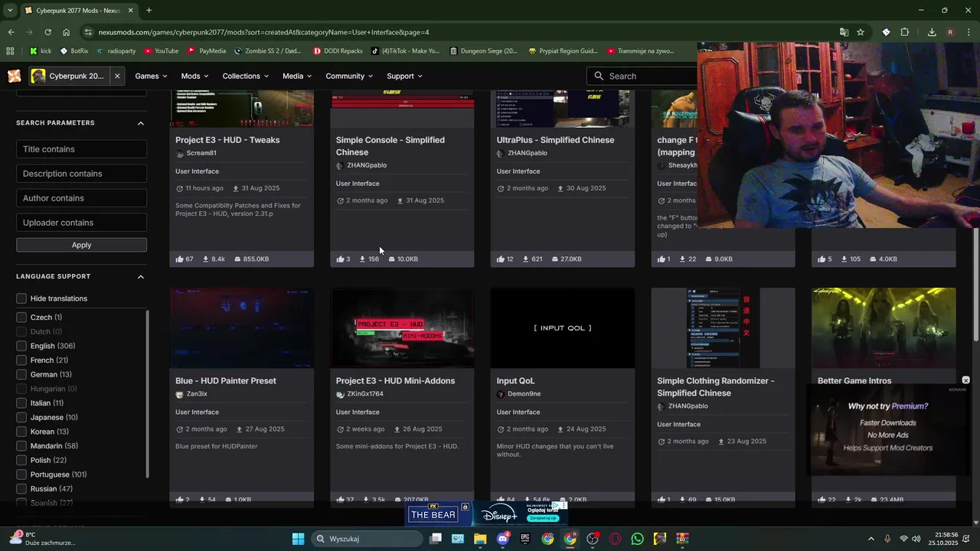Image resolution: width=980 pixels, height=551 pixels.
Task: Open browser downloads icon
Action: (x=932, y=32)
